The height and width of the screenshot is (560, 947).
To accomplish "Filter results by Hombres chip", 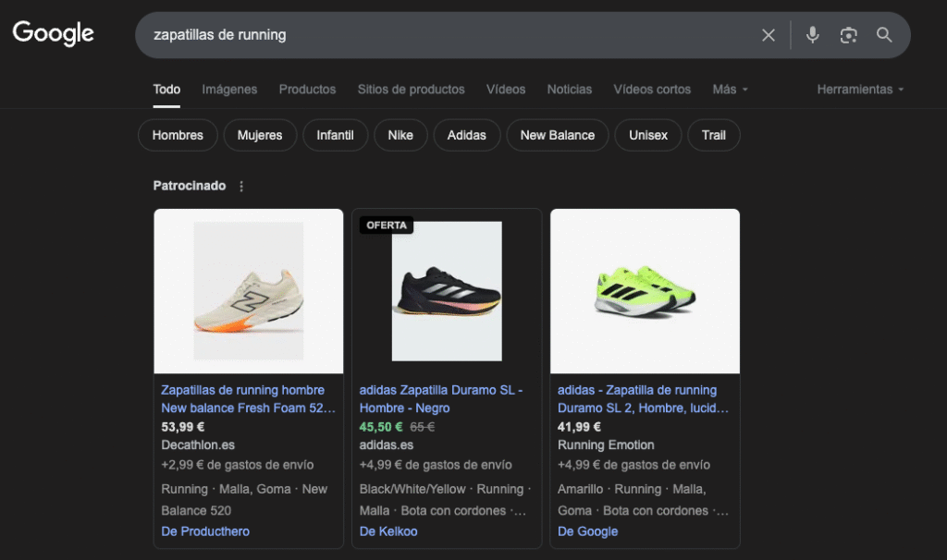I will click(178, 135).
